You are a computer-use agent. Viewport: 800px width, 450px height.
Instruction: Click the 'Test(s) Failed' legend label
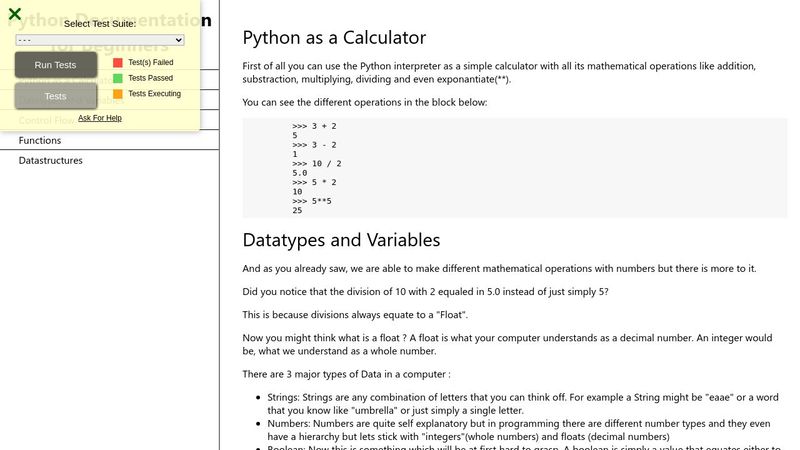(x=151, y=62)
